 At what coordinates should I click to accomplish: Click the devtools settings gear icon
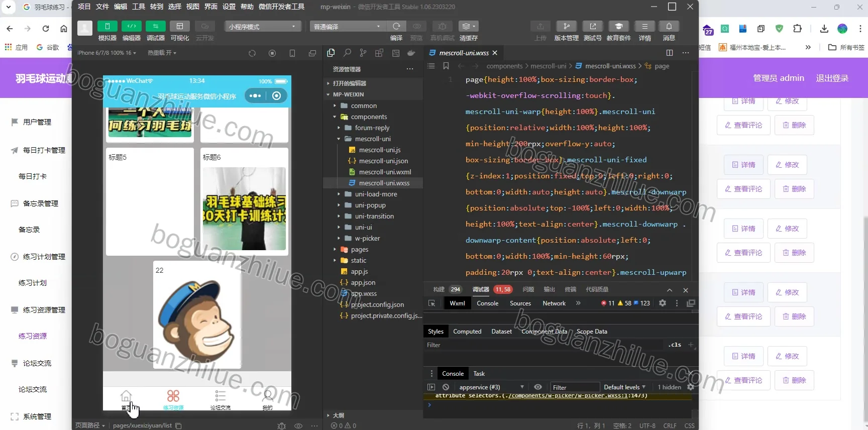tap(663, 303)
